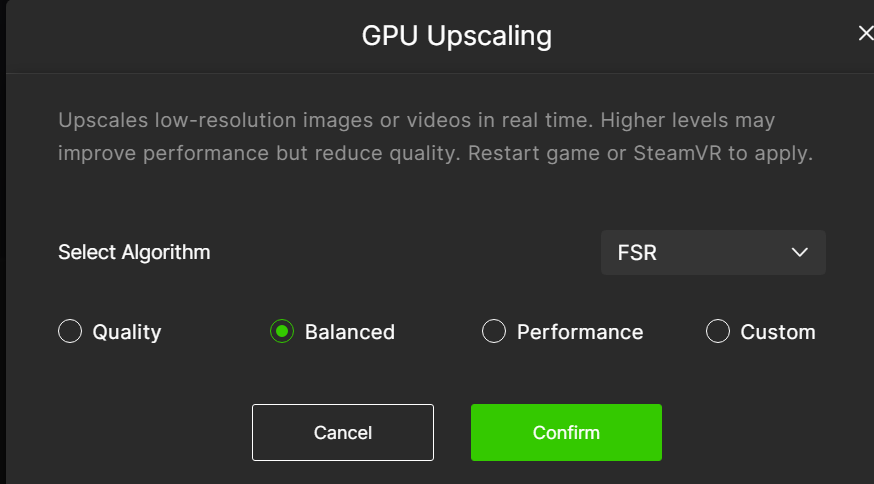The height and width of the screenshot is (484, 874).
Task: Open the FSR algorithm dropdown
Action: coord(713,252)
